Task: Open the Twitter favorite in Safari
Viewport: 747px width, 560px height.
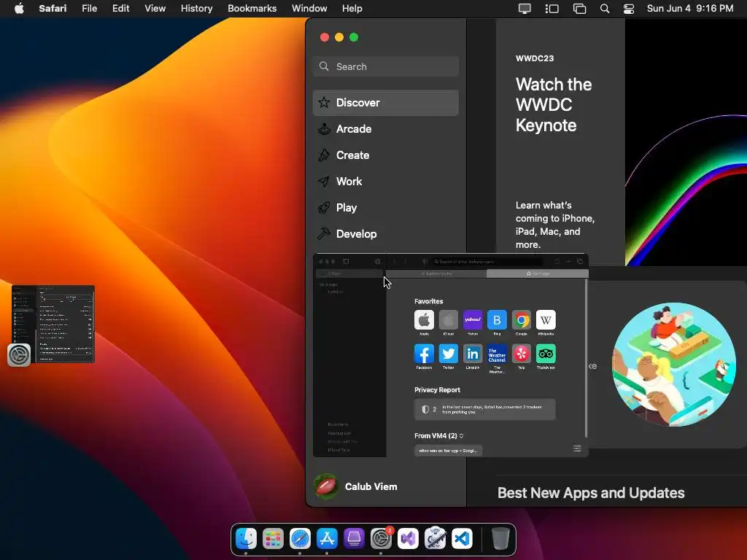Action: click(449, 354)
